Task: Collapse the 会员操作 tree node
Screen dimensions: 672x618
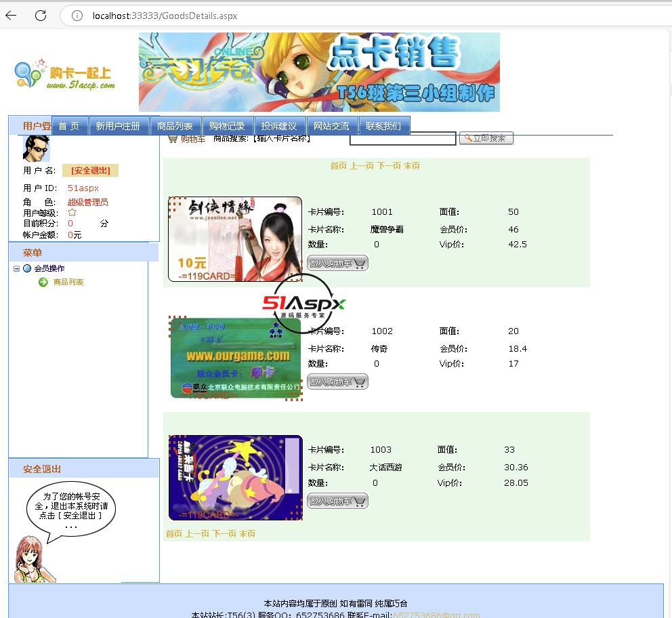Action: (16, 269)
